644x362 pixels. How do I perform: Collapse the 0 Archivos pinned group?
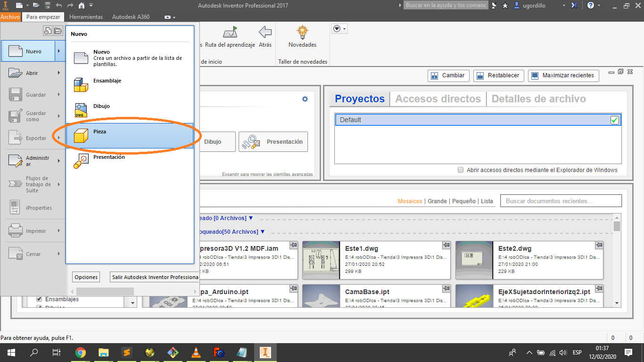click(251, 218)
